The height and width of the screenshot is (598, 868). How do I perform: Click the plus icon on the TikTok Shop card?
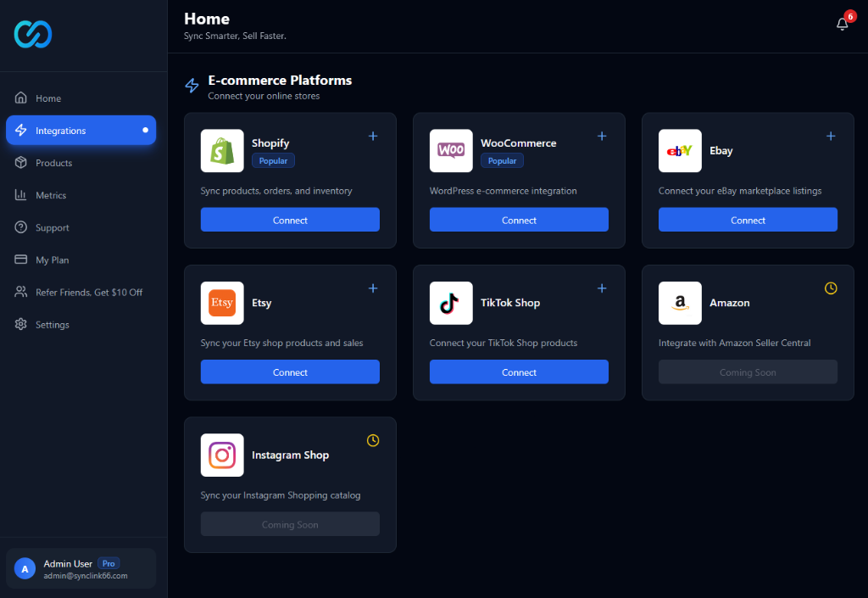(602, 288)
